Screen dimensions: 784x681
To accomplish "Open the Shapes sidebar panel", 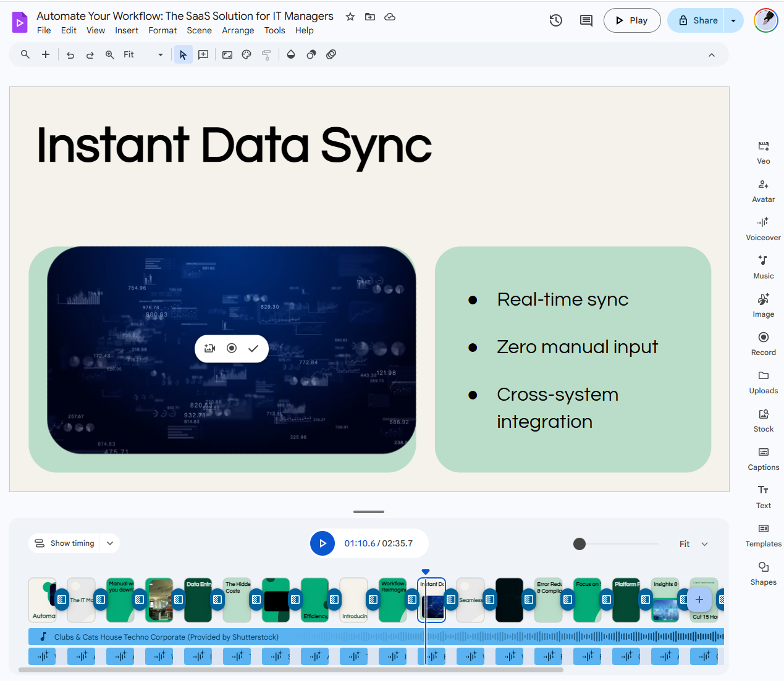I will point(763,574).
